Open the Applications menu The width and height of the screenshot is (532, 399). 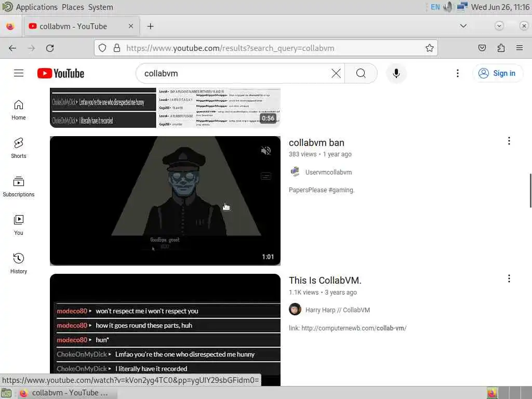point(37,7)
